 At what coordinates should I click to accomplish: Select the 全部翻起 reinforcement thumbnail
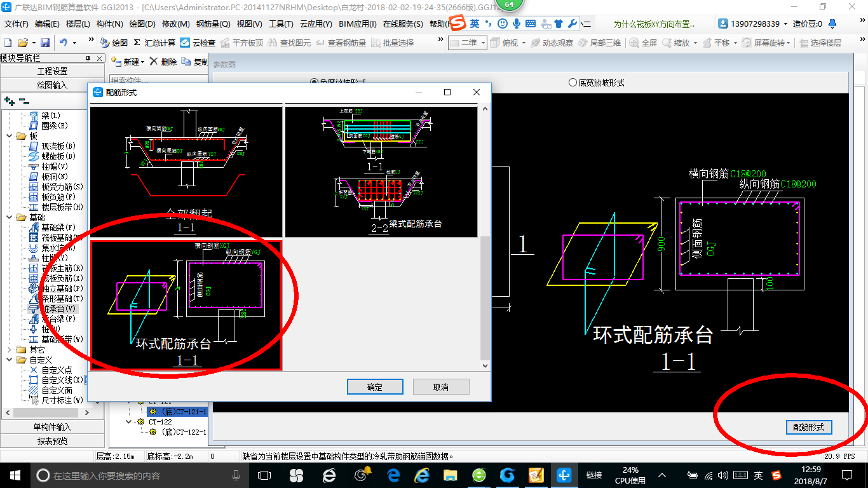[x=186, y=172]
